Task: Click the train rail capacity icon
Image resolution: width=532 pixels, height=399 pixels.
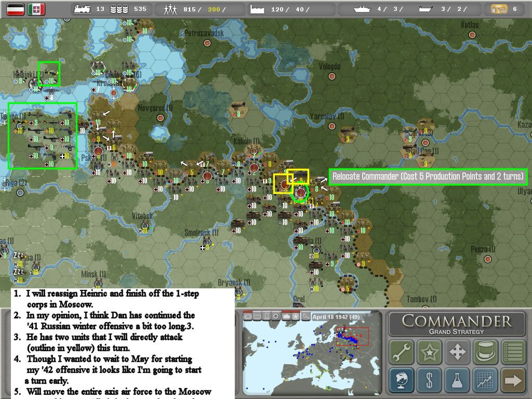Action: (82, 9)
